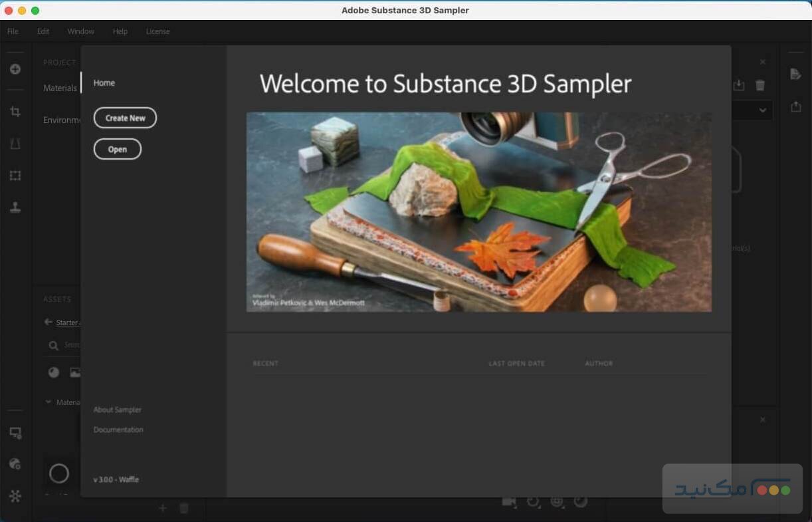Image resolution: width=812 pixels, height=522 pixels.
Task: Click the import download icon in right panel
Action: (x=739, y=85)
